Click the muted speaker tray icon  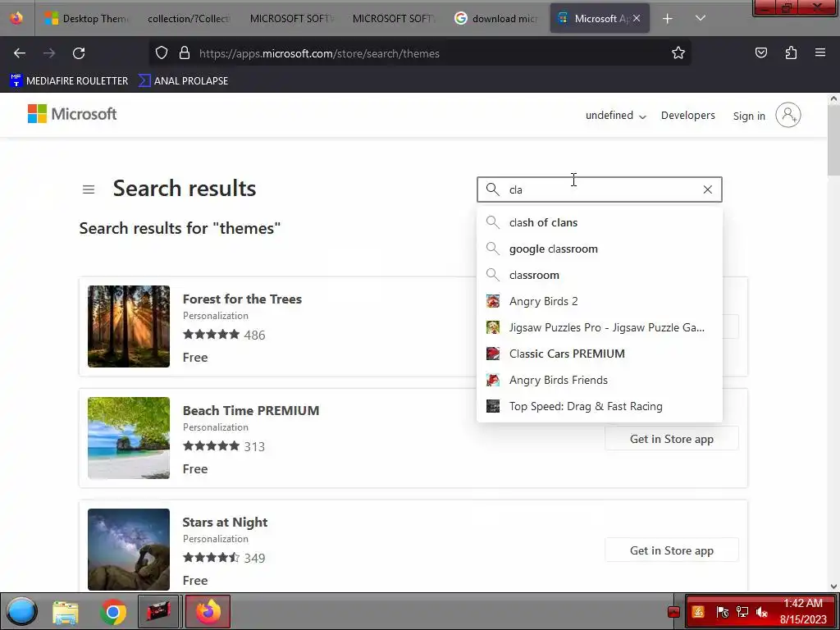tap(761, 612)
